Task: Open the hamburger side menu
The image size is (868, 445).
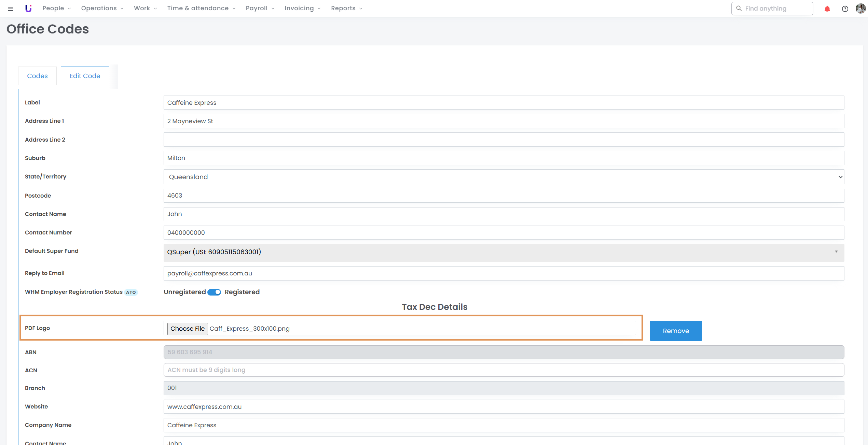Action: pyautogui.click(x=11, y=9)
